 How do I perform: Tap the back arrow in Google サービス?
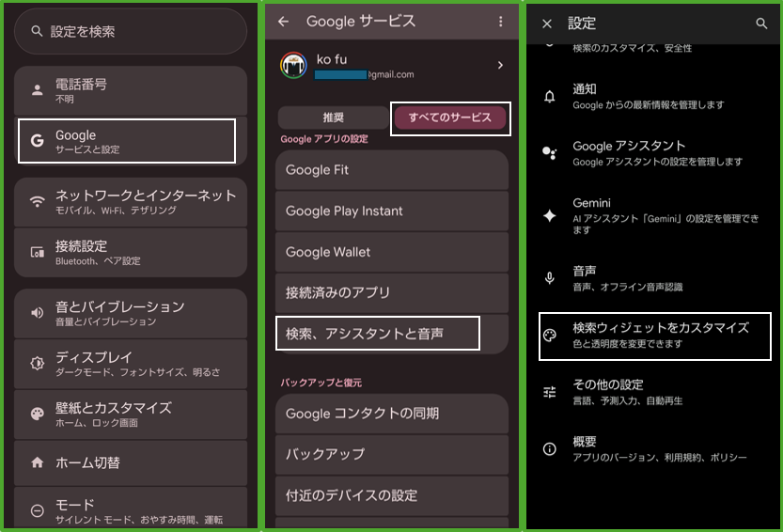pos(284,22)
